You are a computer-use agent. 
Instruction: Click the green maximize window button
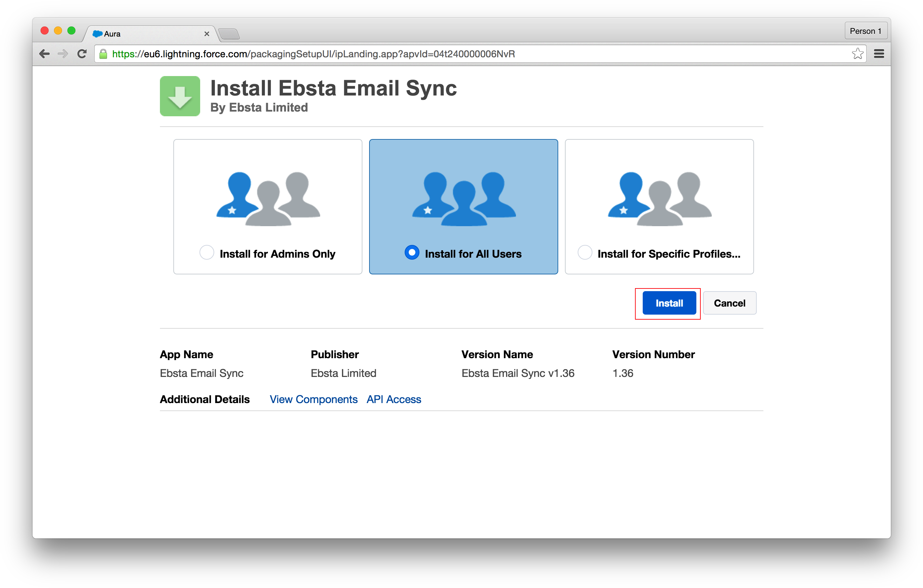click(x=71, y=30)
